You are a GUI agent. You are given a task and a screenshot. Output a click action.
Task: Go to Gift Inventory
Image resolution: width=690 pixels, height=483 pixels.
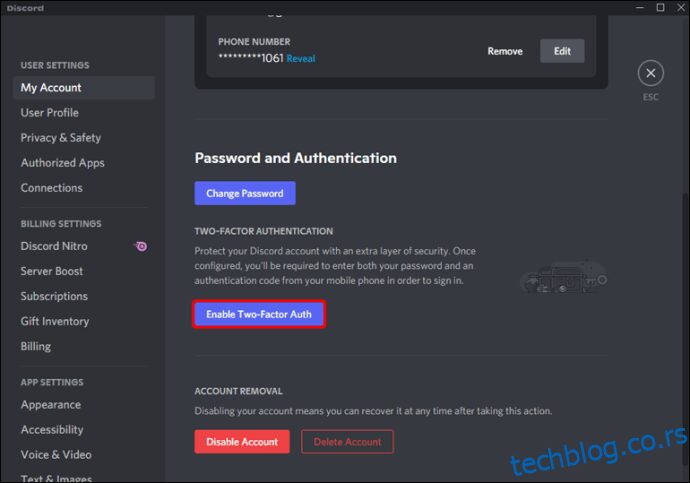[x=84, y=321]
